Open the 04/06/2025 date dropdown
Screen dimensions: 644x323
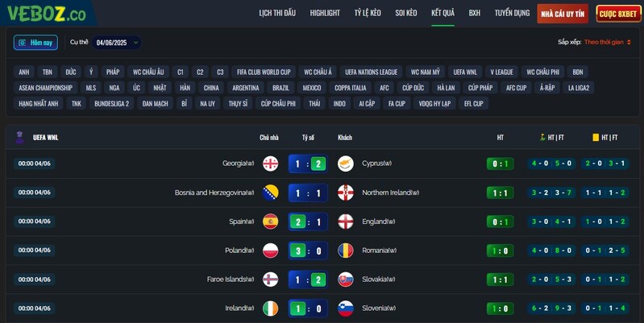[x=117, y=43]
